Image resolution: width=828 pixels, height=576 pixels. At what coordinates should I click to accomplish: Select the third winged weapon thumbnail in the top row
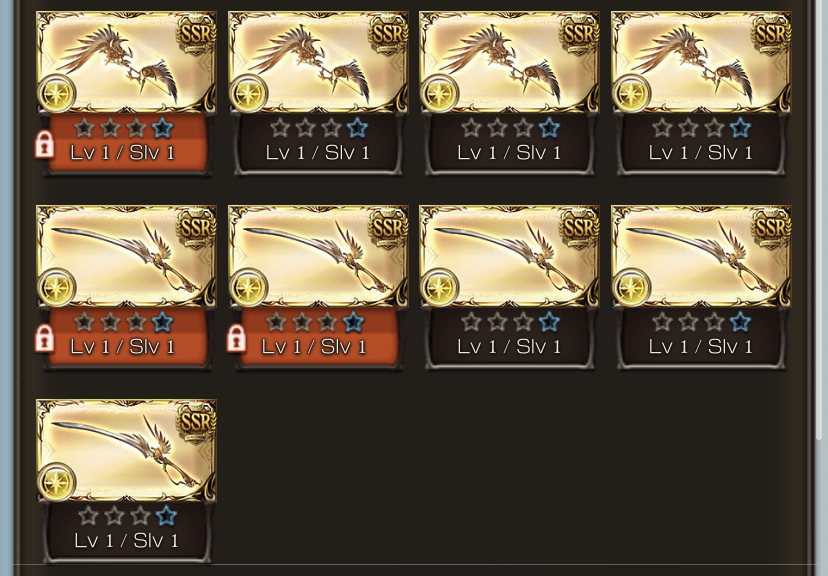coord(510,62)
